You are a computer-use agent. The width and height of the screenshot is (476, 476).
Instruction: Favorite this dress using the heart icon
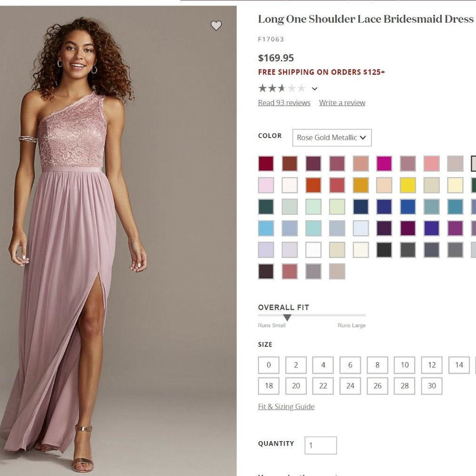click(217, 26)
